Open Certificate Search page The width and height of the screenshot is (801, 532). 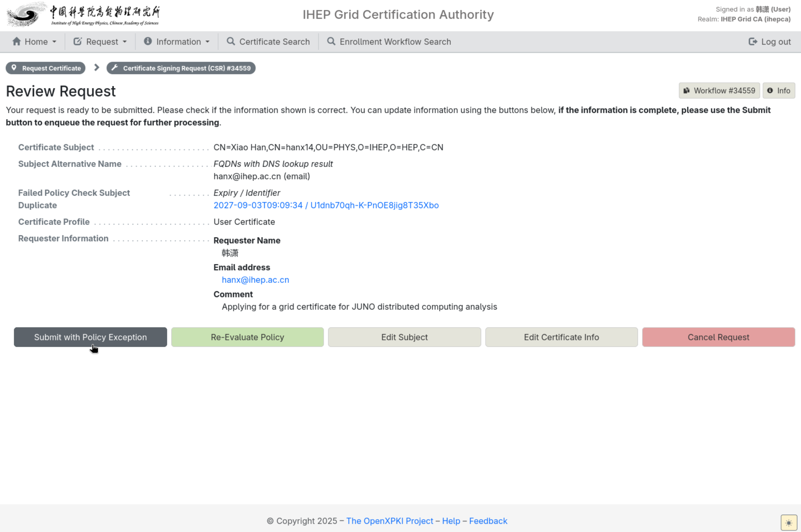click(268, 42)
